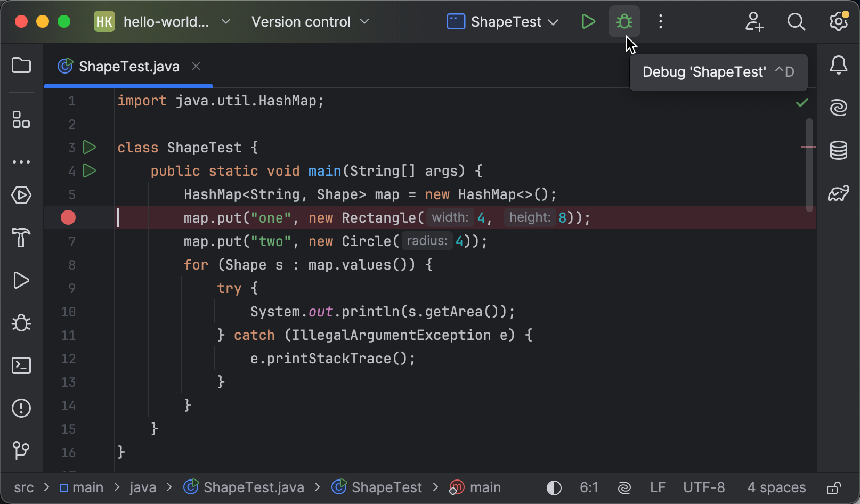Toggle the breakpoint on line 6
This screenshot has width=860, height=504.
point(68,217)
